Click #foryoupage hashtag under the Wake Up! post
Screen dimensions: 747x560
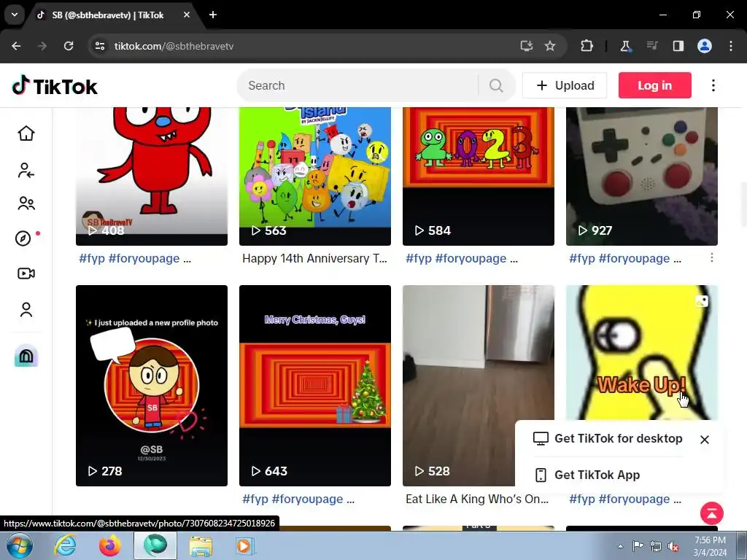[634, 499]
